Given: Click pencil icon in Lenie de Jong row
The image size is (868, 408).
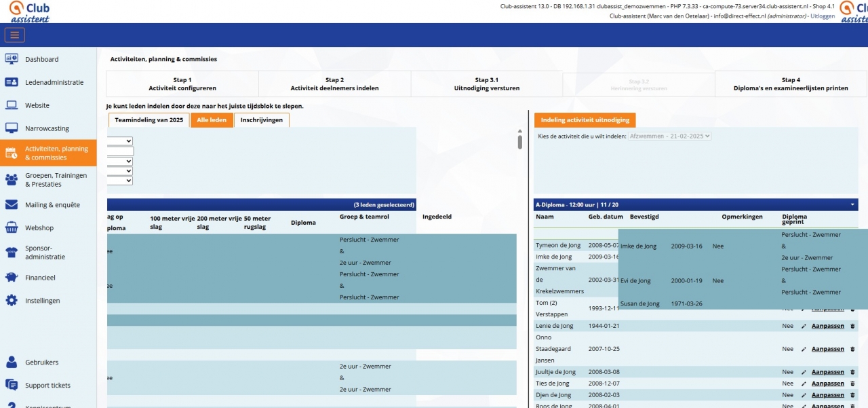Looking at the screenshot, I should (x=804, y=327).
